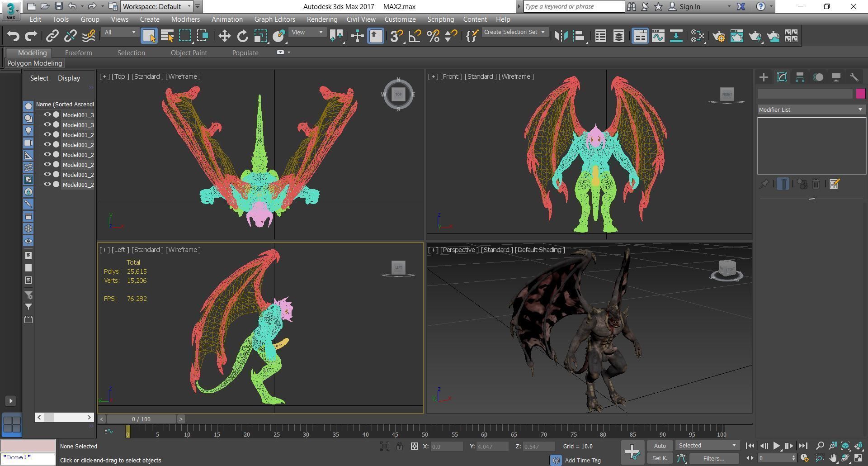Image resolution: width=868 pixels, height=466 pixels.
Task: Open the Material Editor
Action: coord(698,36)
